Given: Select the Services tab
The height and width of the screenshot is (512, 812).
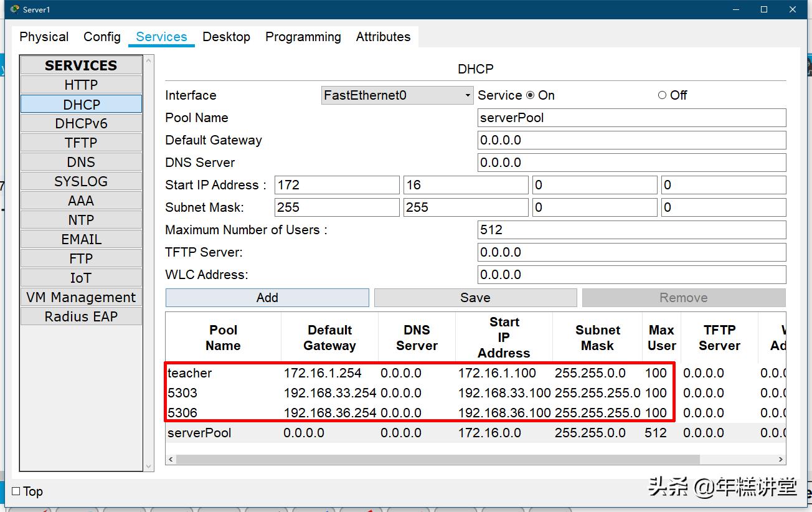Looking at the screenshot, I should [x=161, y=37].
